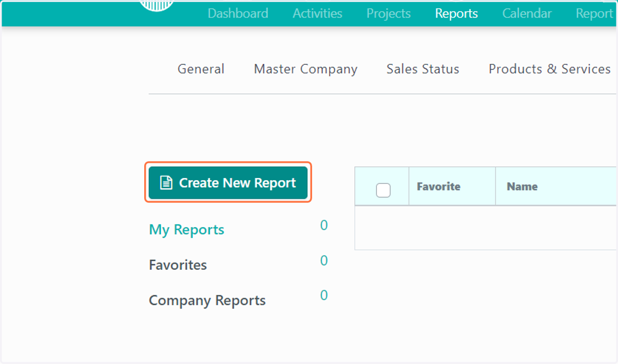Screen dimensions: 618x364
Task: Click the Company Reports count 0
Action: [x=324, y=296]
